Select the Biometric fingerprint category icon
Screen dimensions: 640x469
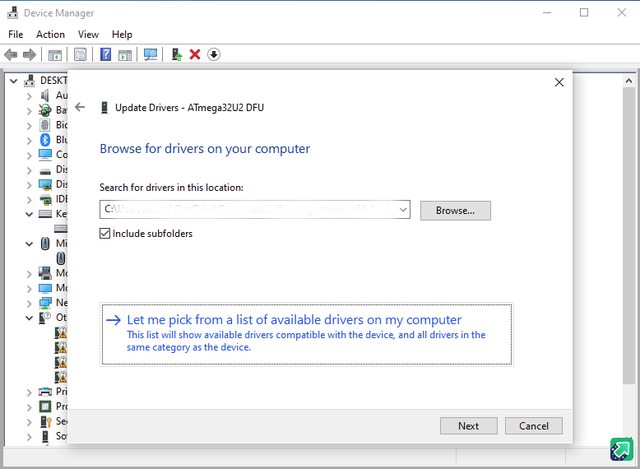tap(45, 125)
